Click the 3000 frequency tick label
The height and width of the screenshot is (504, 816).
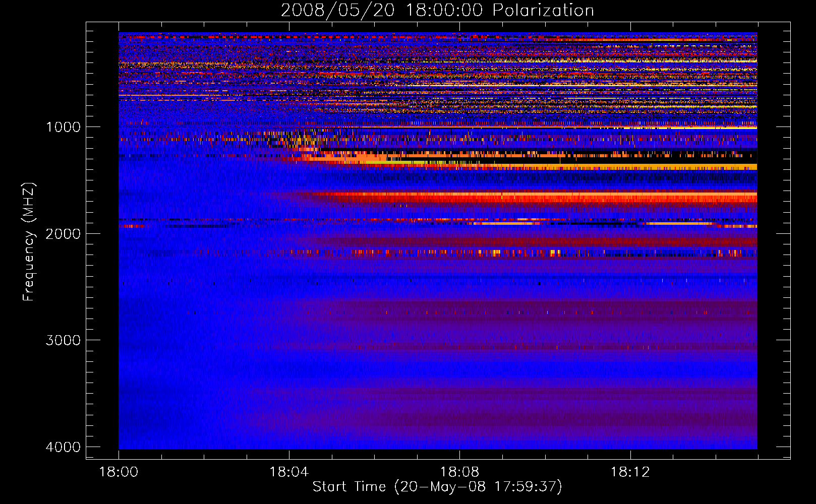(63, 340)
